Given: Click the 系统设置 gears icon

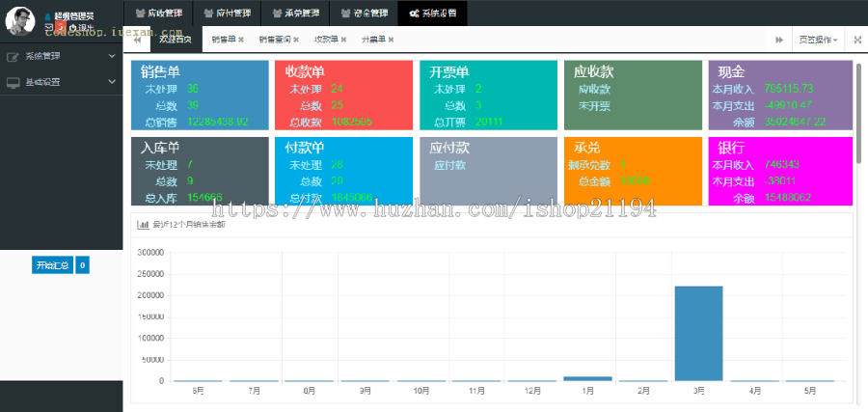Looking at the screenshot, I should coord(414,14).
